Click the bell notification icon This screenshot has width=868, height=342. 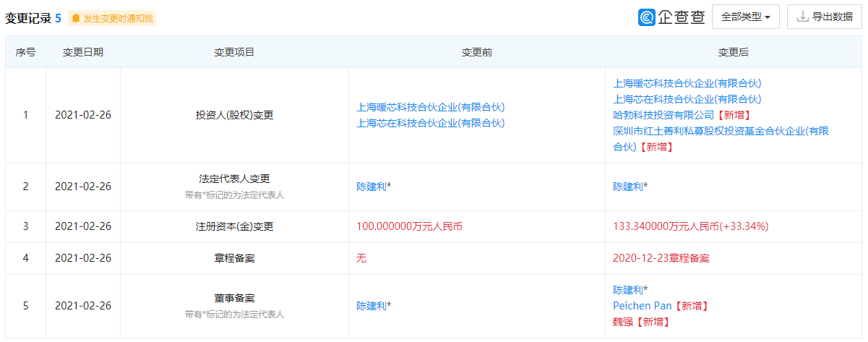coord(76,18)
